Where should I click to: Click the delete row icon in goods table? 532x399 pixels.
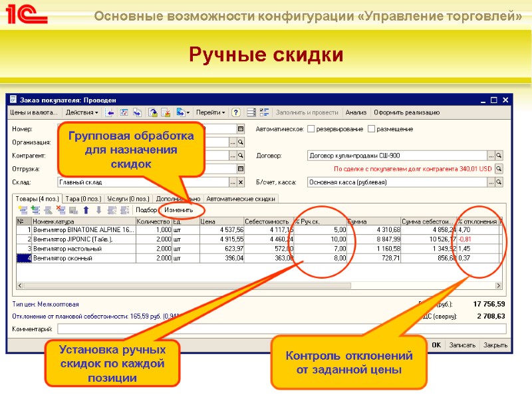(x=60, y=209)
